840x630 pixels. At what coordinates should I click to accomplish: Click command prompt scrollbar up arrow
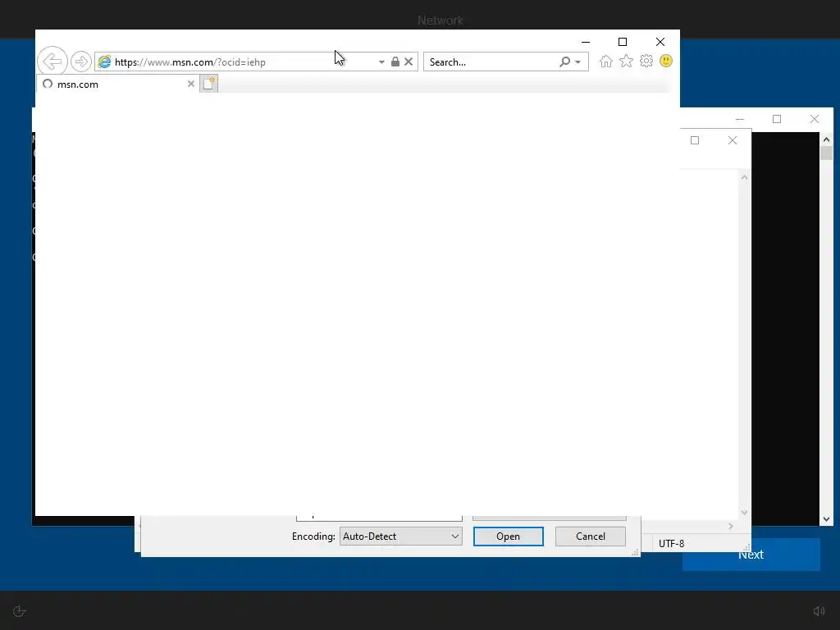tap(827, 139)
